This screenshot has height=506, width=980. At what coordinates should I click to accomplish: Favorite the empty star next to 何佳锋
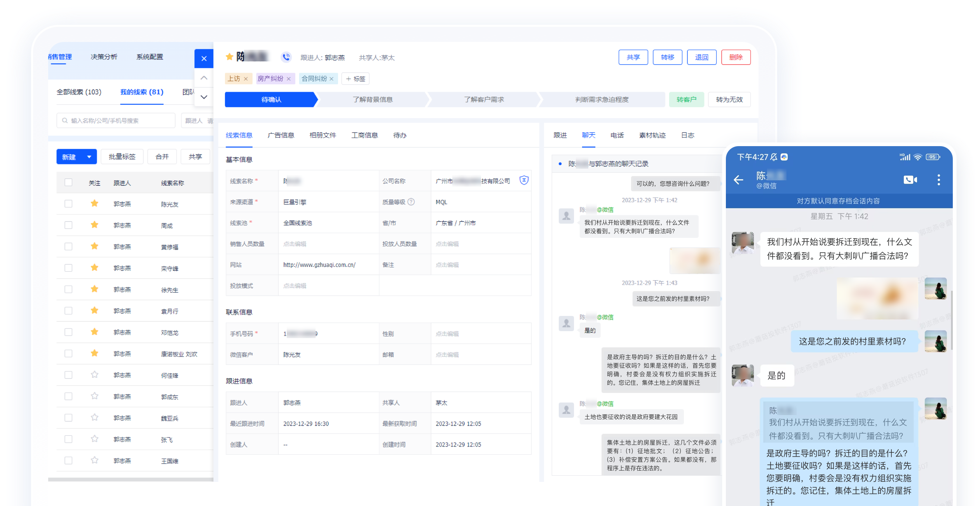click(94, 375)
